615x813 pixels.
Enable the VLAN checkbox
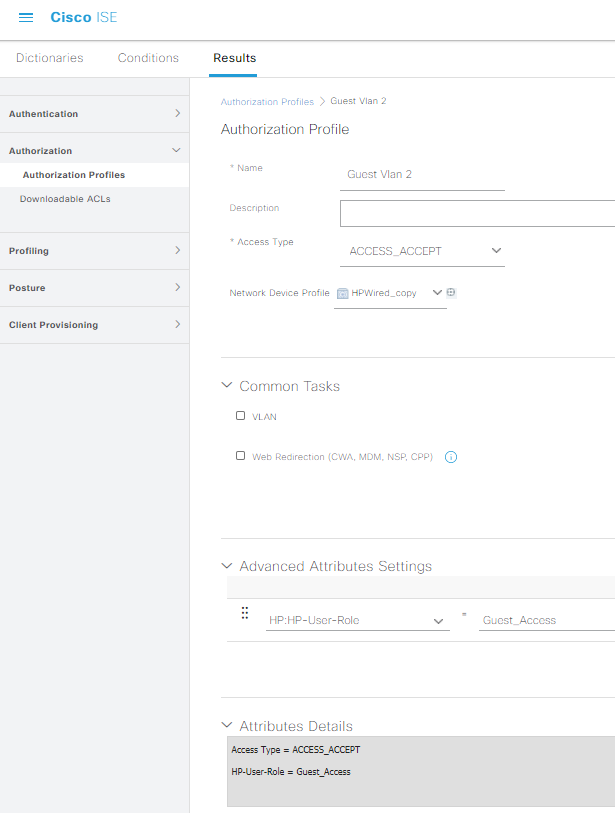pos(241,416)
